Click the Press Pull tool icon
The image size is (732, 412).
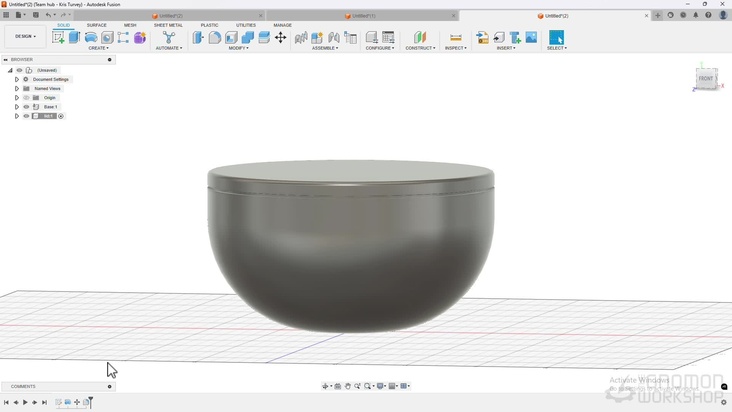point(198,37)
